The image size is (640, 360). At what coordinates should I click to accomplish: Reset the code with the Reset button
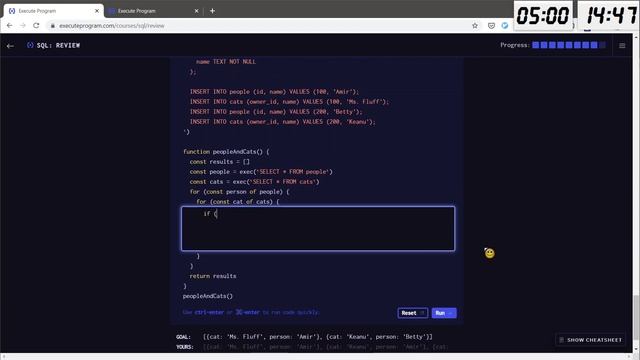(413, 313)
